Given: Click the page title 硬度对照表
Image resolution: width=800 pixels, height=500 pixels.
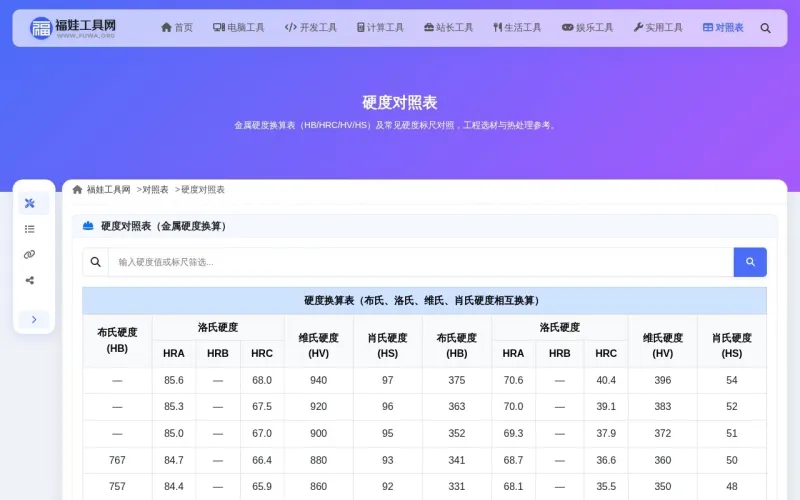Looking at the screenshot, I should 400,103.
